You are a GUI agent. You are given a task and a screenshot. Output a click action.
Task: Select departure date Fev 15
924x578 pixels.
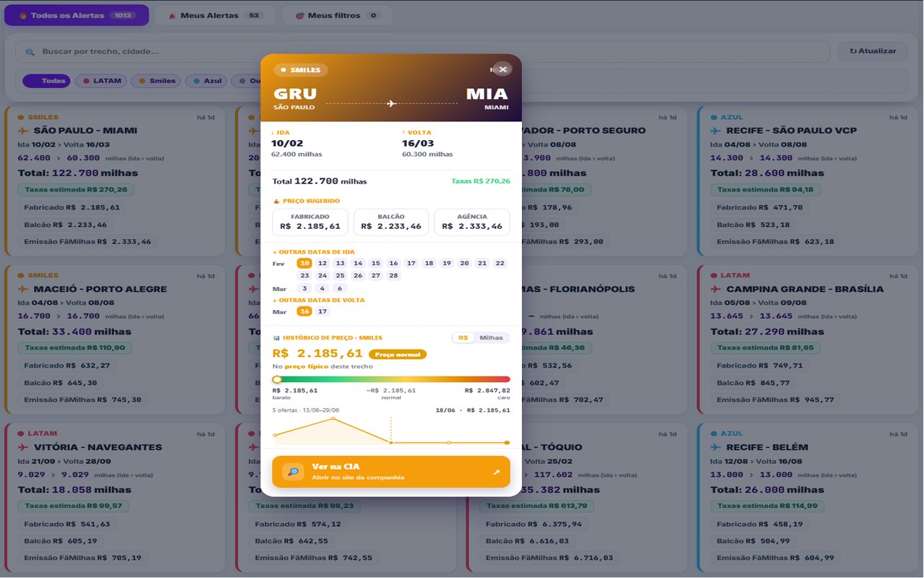click(x=375, y=264)
